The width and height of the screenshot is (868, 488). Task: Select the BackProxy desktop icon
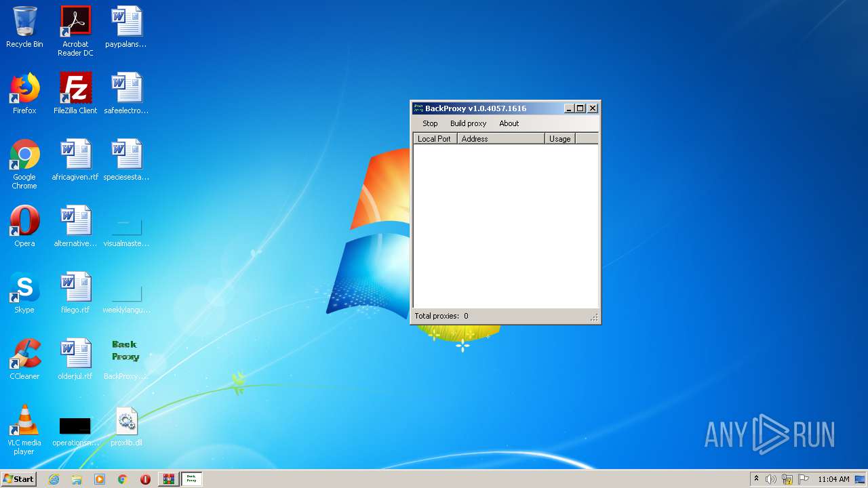126,359
